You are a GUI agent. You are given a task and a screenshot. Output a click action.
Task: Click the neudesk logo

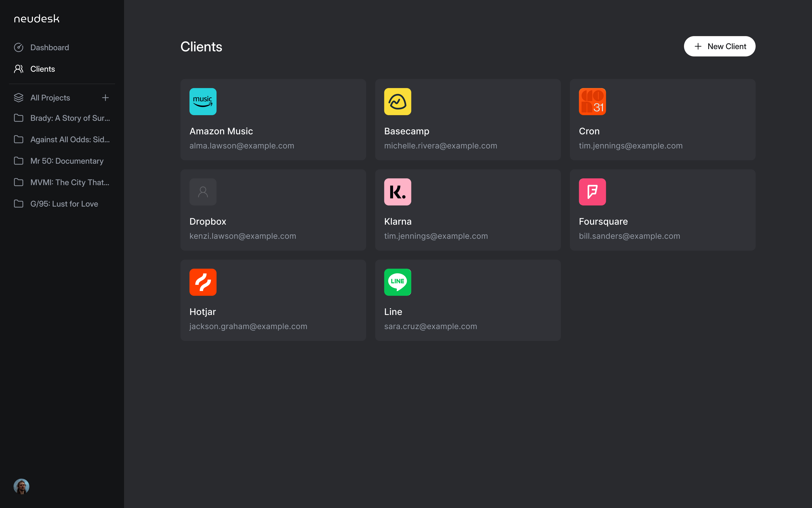pyautogui.click(x=37, y=19)
